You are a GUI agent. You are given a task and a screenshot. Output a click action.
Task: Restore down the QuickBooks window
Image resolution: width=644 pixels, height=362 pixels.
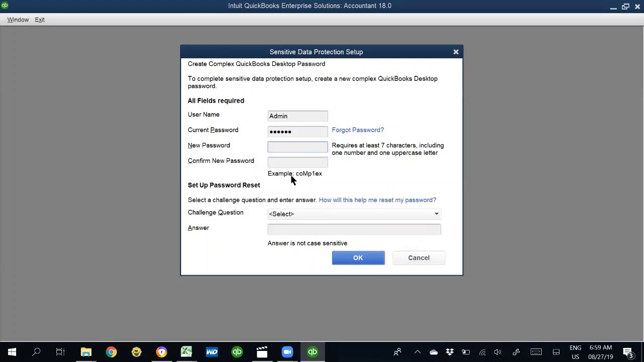tap(625, 6)
